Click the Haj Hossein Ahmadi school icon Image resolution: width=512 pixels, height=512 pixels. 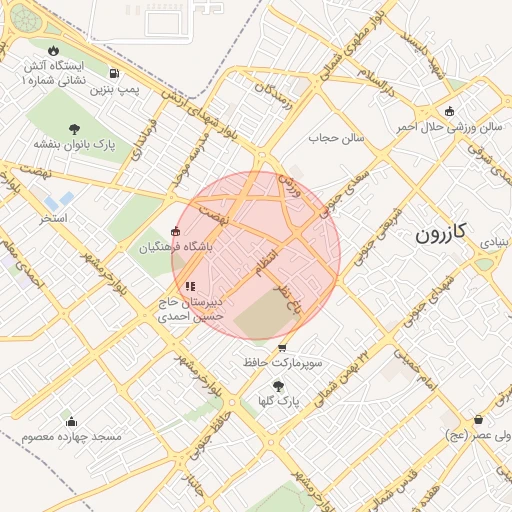[190, 286]
